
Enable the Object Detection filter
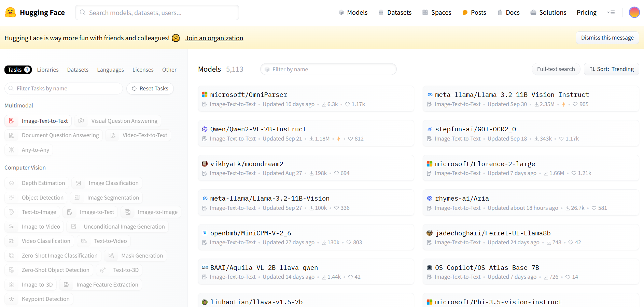(x=36, y=198)
